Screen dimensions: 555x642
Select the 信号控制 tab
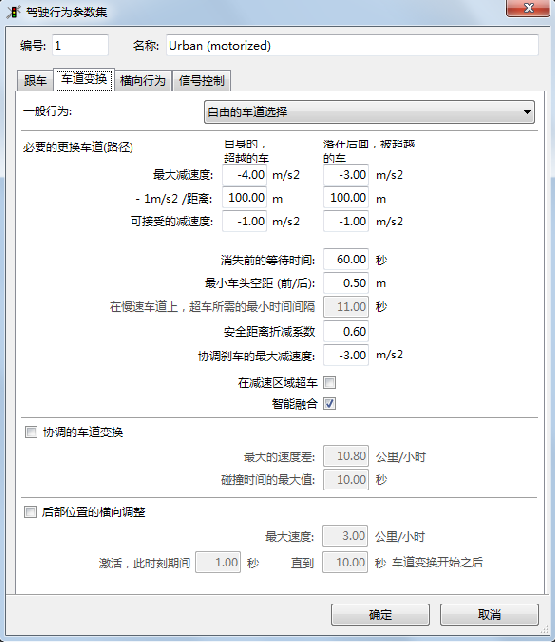pos(201,80)
